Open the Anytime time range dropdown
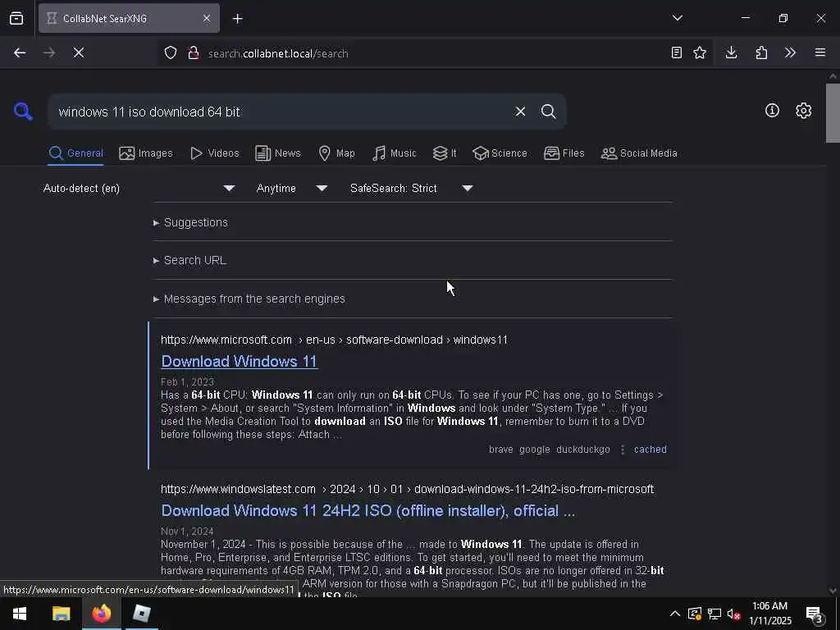The image size is (840, 630). click(291, 188)
